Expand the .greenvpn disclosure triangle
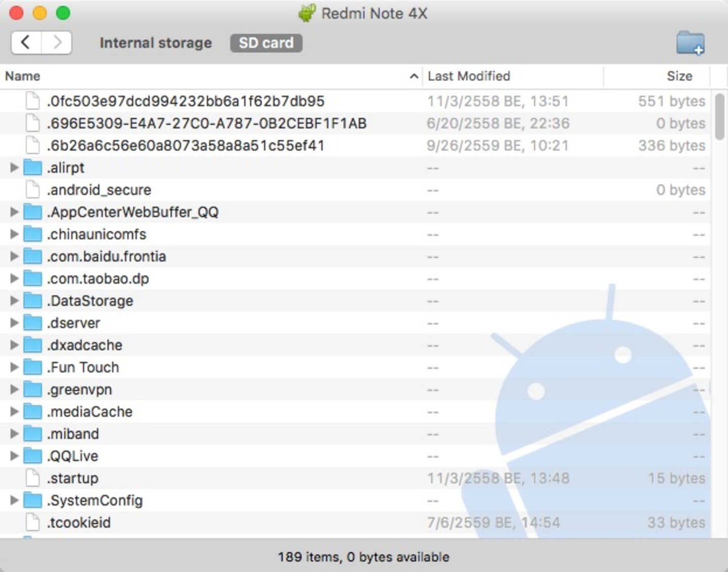This screenshot has height=572, width=728. tap(14, 390)
